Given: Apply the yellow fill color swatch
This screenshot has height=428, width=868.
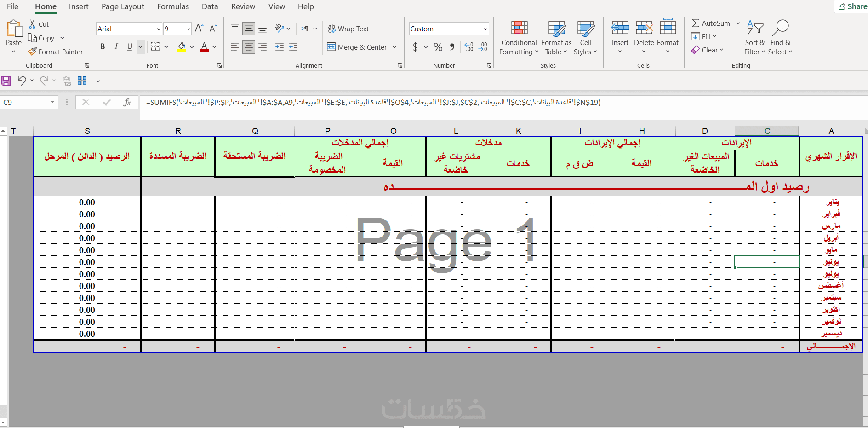Looking at the screenshot, I should 182,46.
